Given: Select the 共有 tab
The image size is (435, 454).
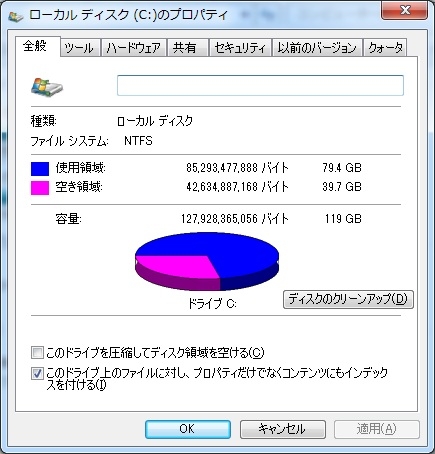Looking at the screenshot, I should pos(185,48).
